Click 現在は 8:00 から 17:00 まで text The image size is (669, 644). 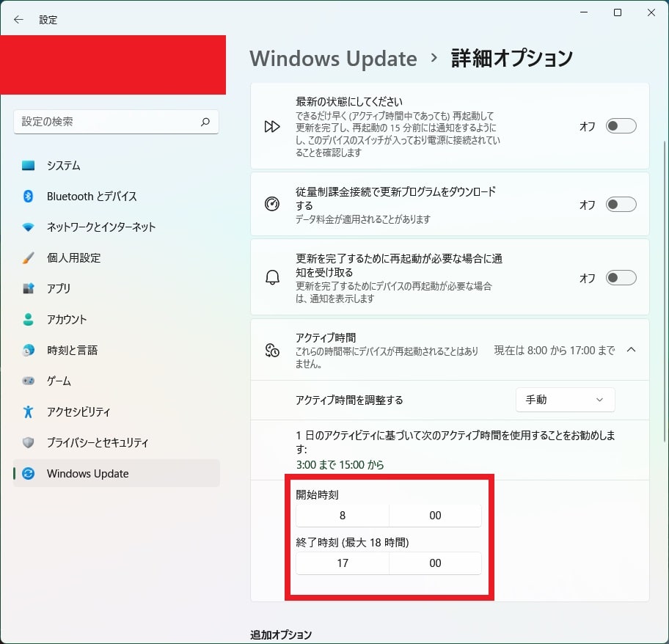point(555,351)
